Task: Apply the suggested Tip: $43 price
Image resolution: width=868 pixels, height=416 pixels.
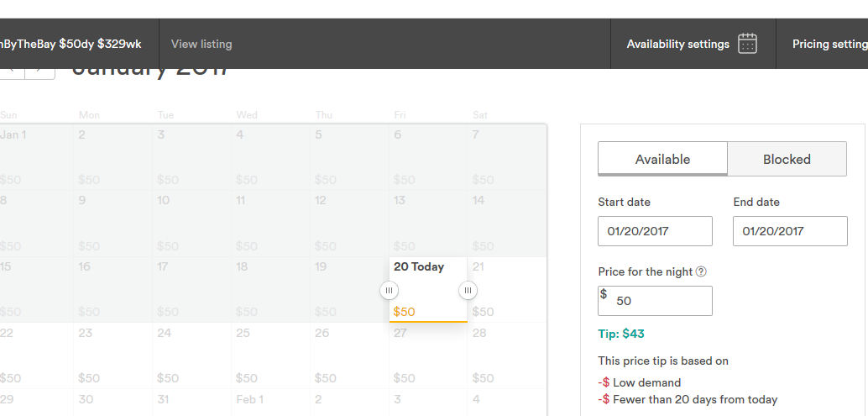Action: (621, 334)
